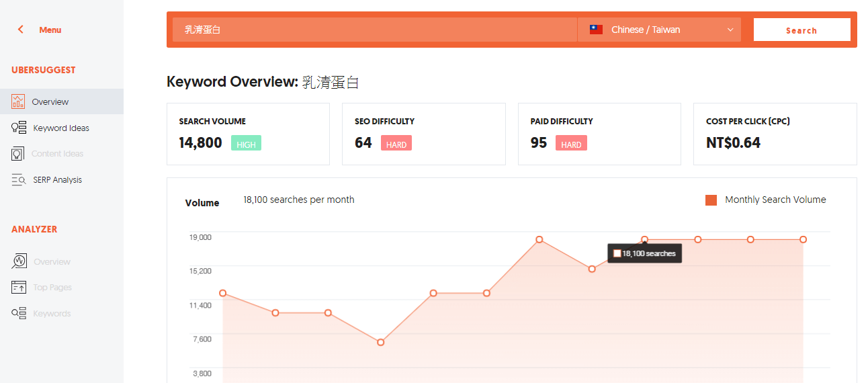Go to SERP Analysis menu item
This screenshot has width=868, height=383.
(57, 179)
